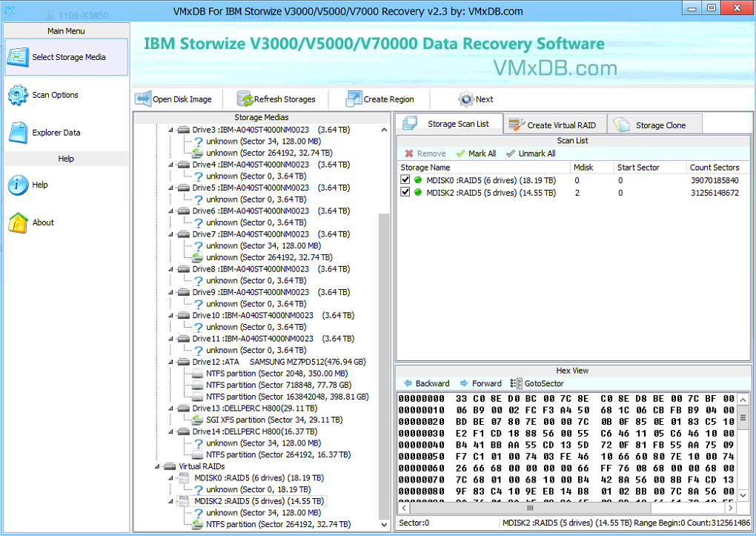756x536 pixels.
Task: Switch to the Create Virtual RAID tab
Action: click(555, 125)
